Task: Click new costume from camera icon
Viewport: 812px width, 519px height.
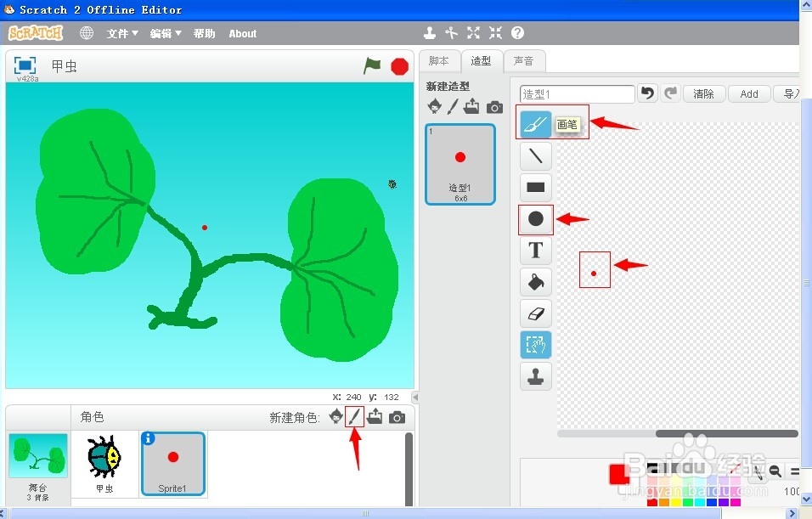Action: coord(494,107)
